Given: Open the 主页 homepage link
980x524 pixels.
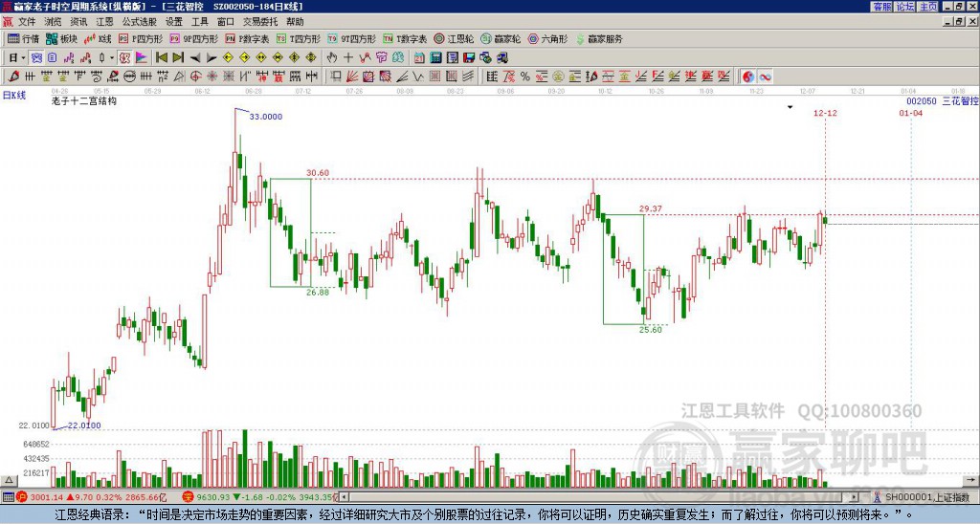Looking at the screenshot, I should click(x=928, y=7).
